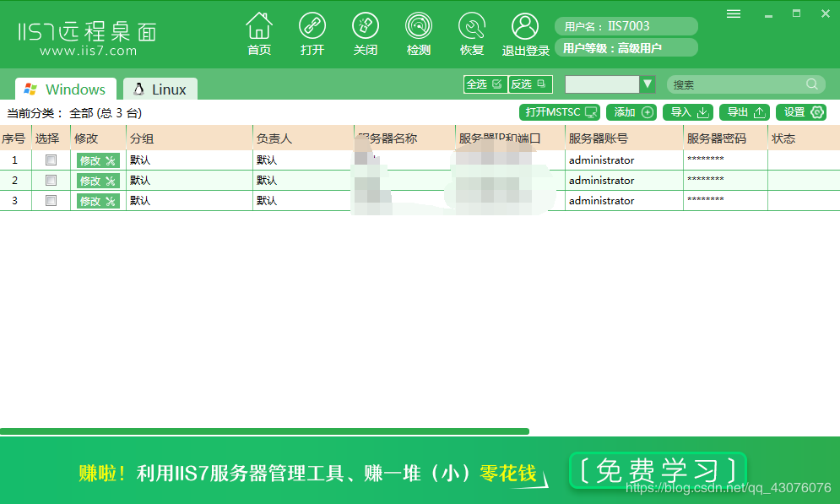The image size is (840, 504).
Task: Import servers using 导入 button
Action: 687,111
